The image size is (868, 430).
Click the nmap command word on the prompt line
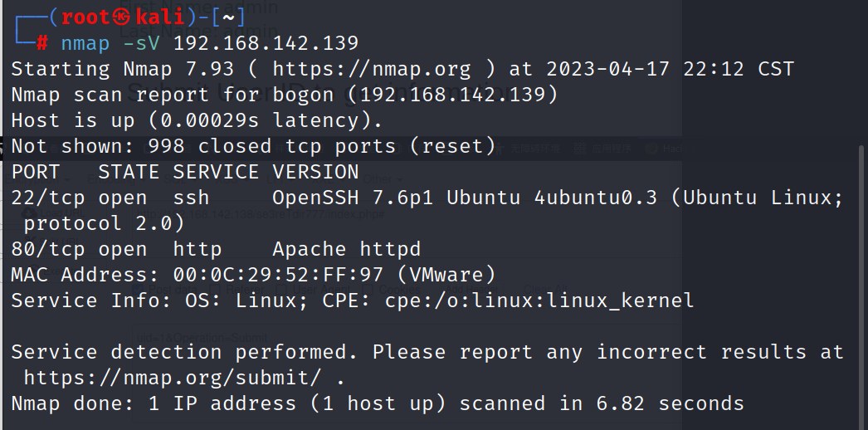click(x=85, y=44)
